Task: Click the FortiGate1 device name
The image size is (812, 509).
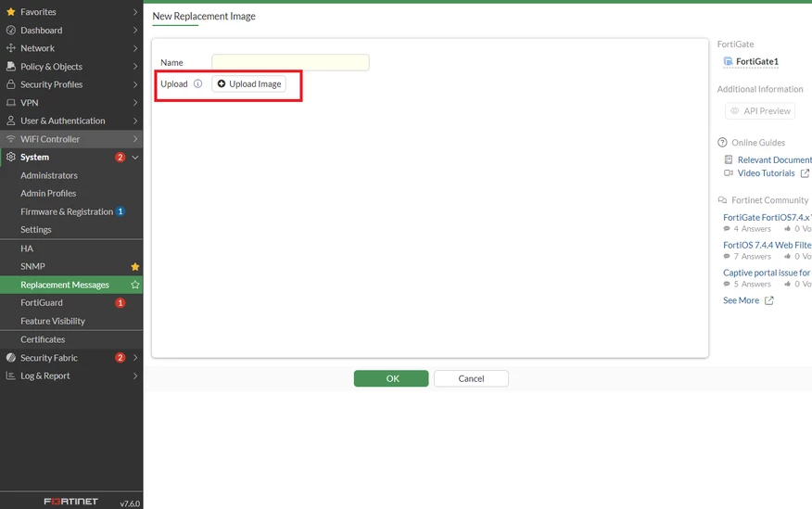Action: [x=757, y=61]
